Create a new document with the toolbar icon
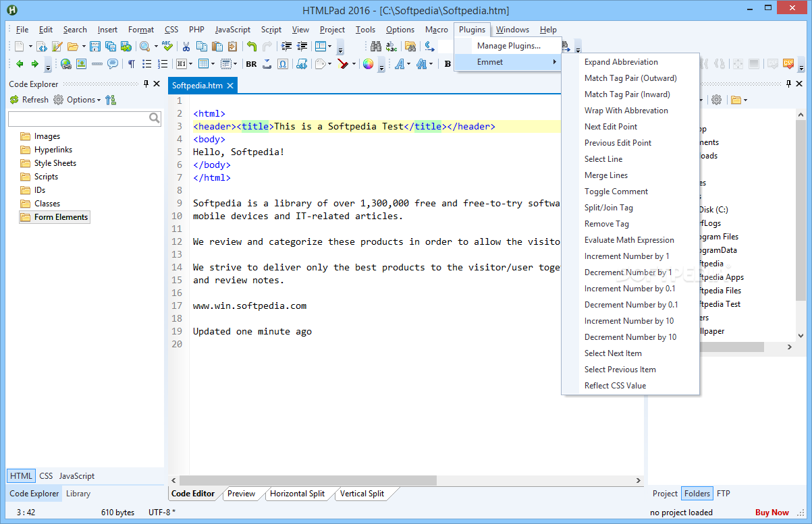Screen dimensions: 812x524 (19, 47)
